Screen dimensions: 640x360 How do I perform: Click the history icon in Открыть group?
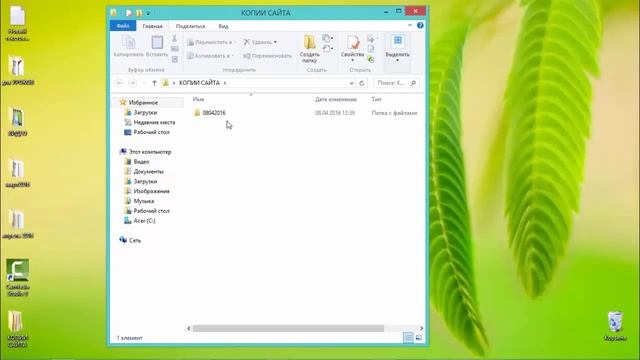(371, 59)
